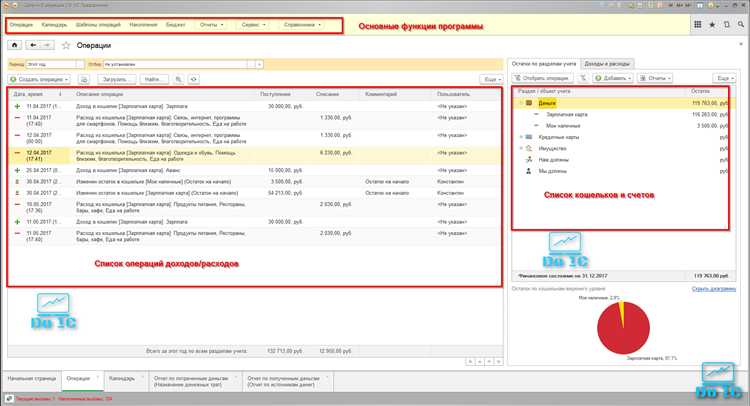The height and width of the screenshot is (406, 750).
Task: Click minus icon of highlighted 12.04.2017 (17:41) row
Action: tap(17, 153)
